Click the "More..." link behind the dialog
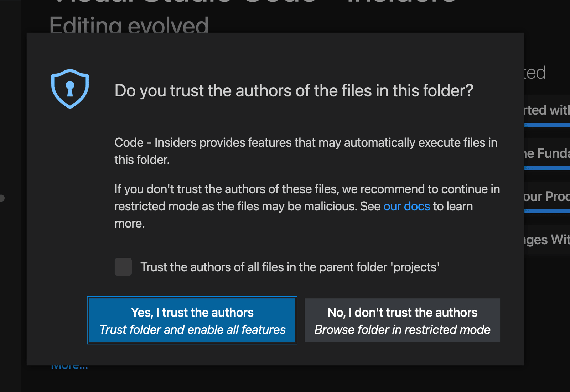 70,365
